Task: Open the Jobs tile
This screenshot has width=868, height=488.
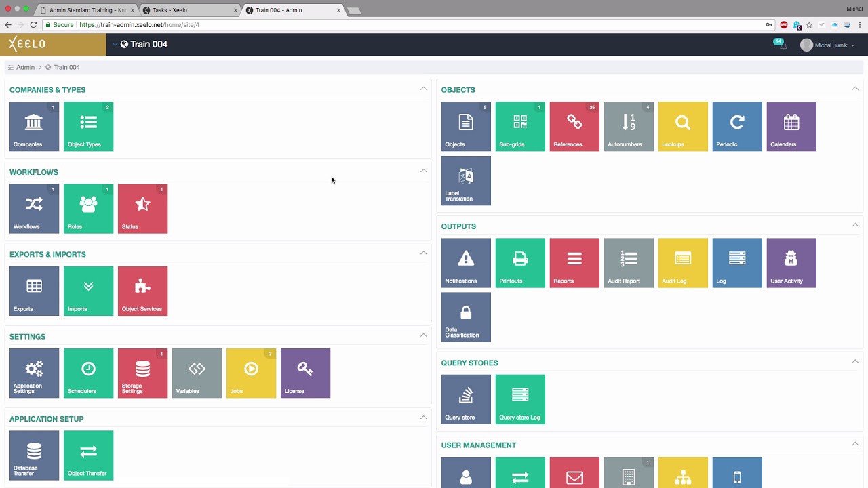Action: 251,373
